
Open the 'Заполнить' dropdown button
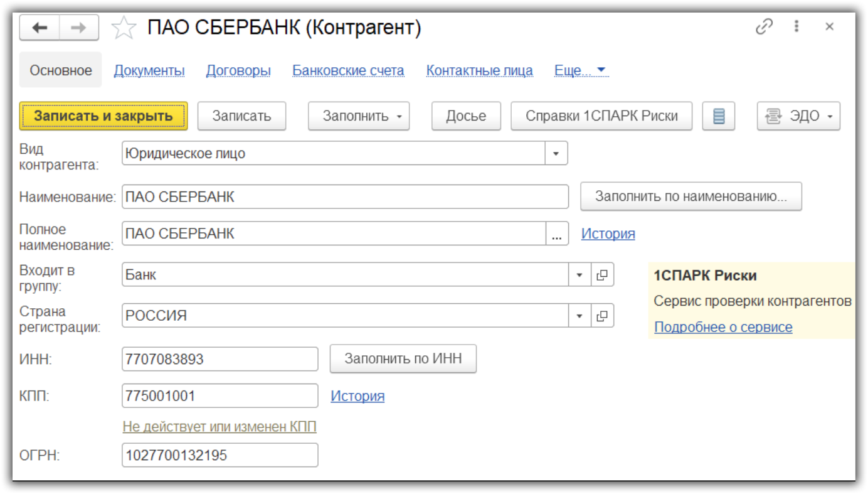[x=359, y=116]
